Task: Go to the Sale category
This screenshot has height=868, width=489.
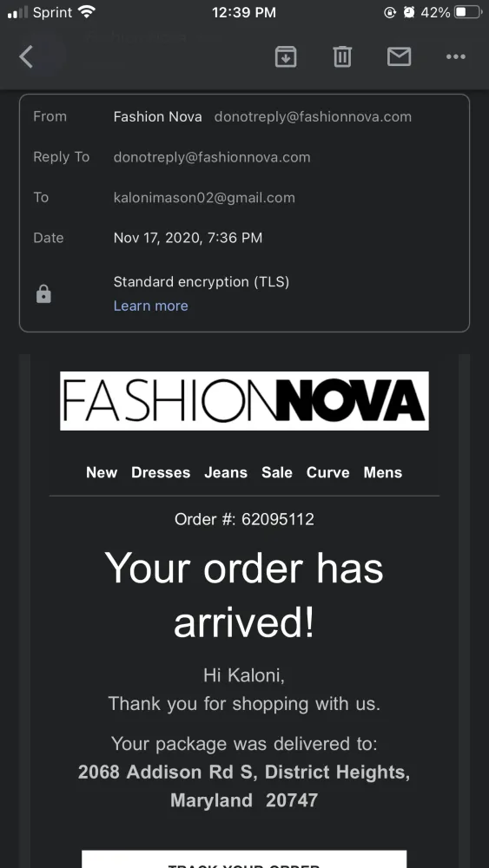Action: 277,472
